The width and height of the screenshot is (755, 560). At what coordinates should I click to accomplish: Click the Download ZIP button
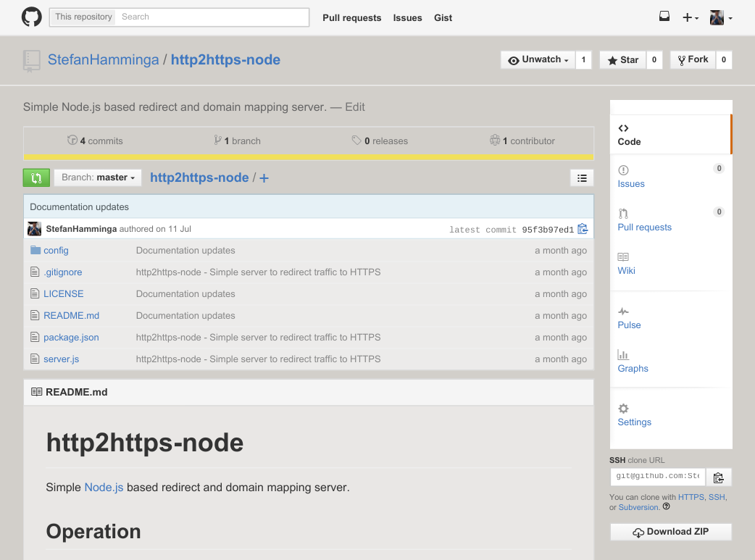point(670,531)
